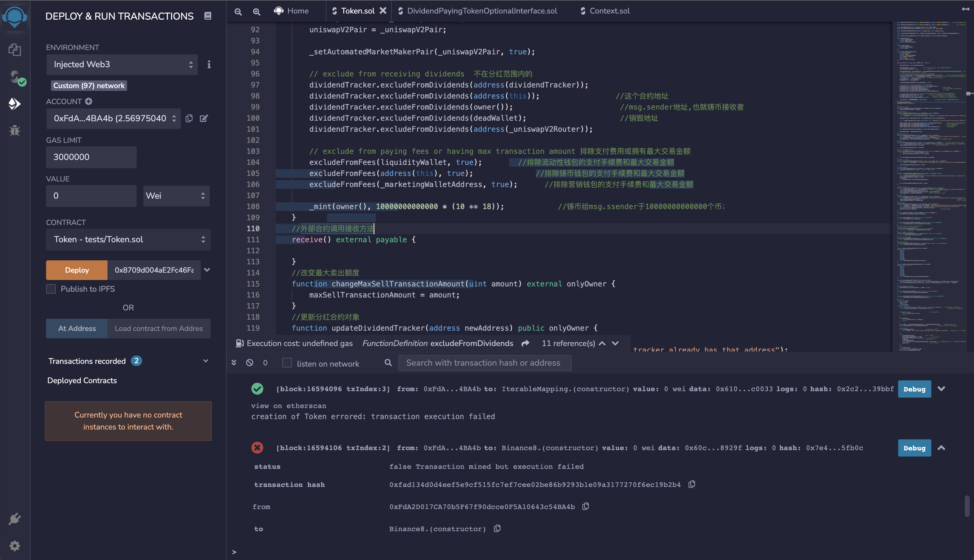This screenshot has height=560, width=974.
Task: Collapse Binance8 transaction details chevron
Action: point(941,448)
